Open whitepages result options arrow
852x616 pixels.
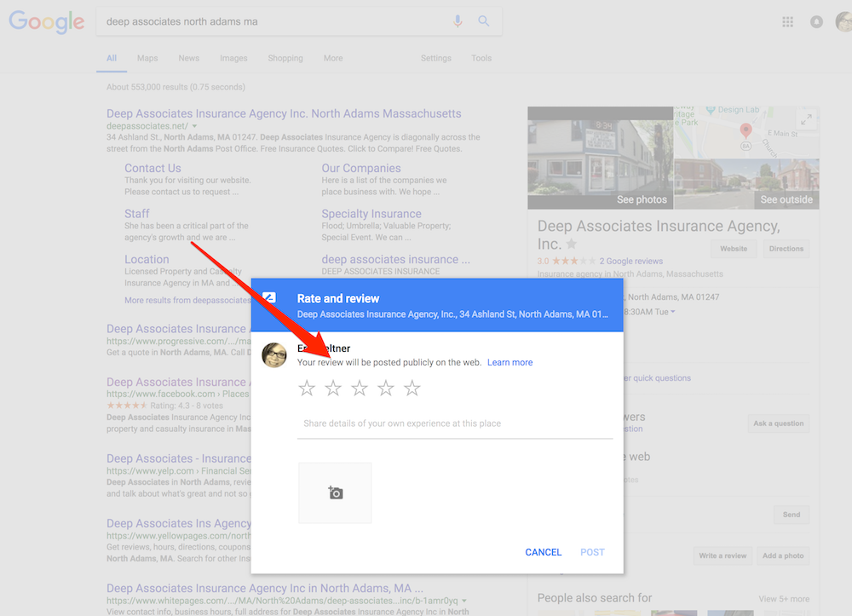click(x=464, y=601)
